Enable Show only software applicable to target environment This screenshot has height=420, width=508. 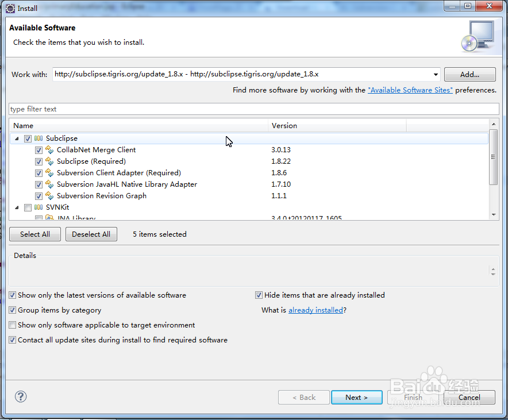(12, 325)
